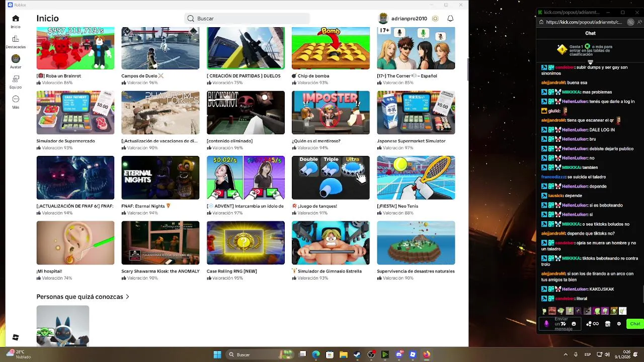Open Japanese Supermarket Simulator thumbnail

pyautogui.click(x=416, y=113)
